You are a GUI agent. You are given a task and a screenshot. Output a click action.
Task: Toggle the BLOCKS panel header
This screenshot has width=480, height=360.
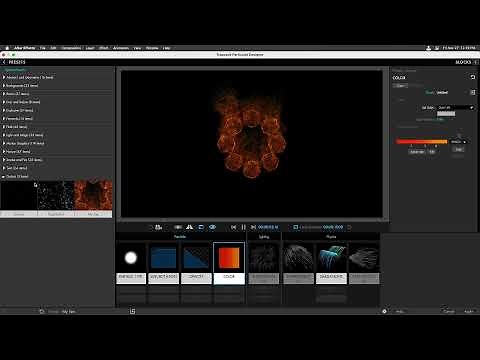tap(463, 62)
